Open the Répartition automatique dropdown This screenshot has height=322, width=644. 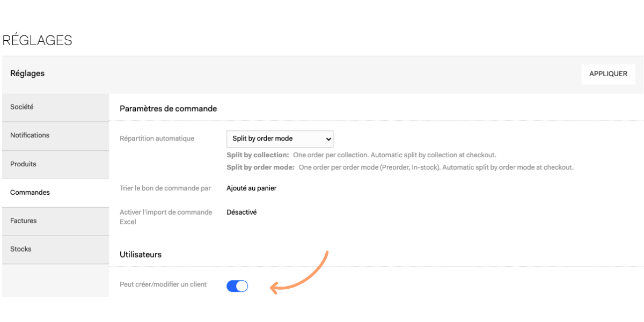click(x=280, y=139)
